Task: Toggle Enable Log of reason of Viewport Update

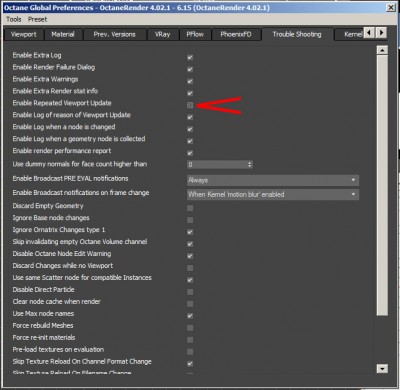Action: click(190, 117)
